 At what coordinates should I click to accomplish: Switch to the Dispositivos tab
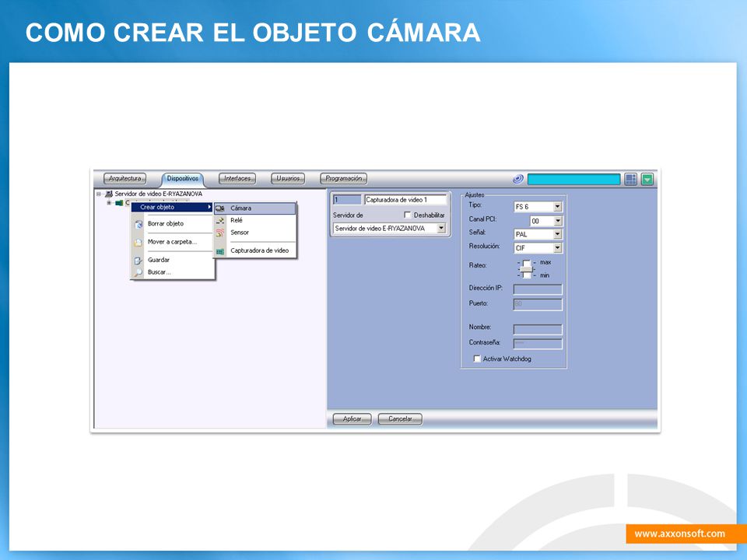click(x=182, y=179)
